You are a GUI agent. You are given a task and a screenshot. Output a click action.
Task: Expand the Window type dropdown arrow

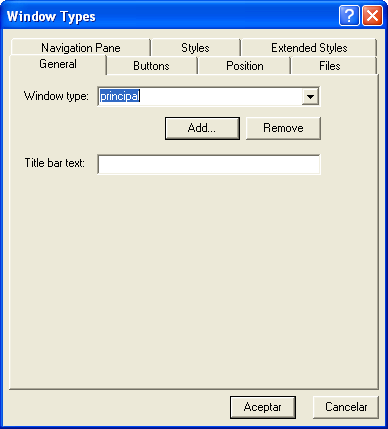(310, 97)
